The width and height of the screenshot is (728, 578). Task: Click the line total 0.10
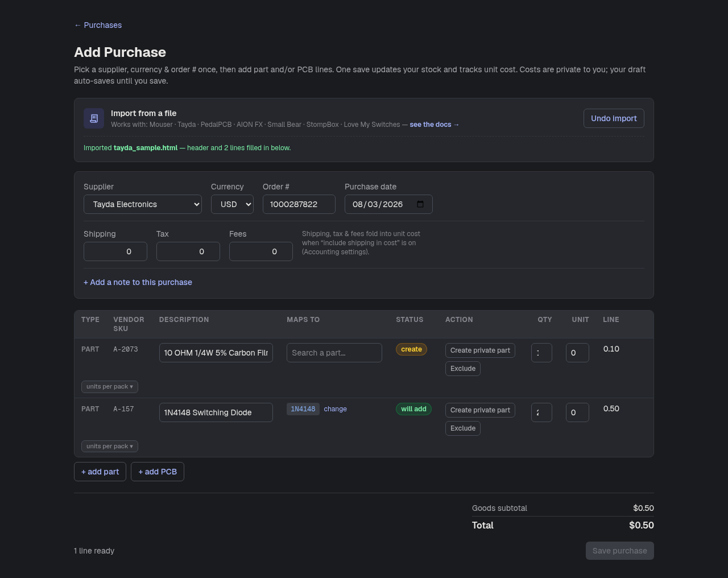[611, 349]
